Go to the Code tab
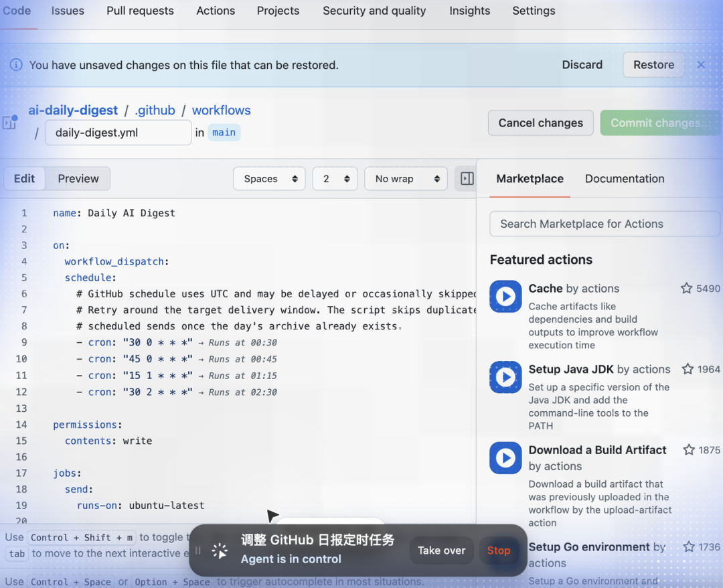723x588 pixels. pyautogui.click(x=17, y=11)
